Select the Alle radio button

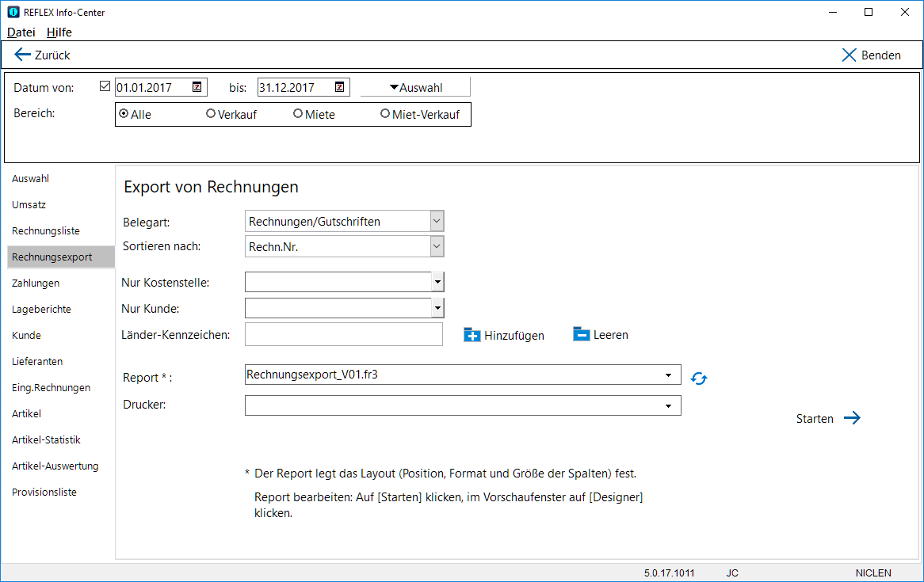point(123,114)
